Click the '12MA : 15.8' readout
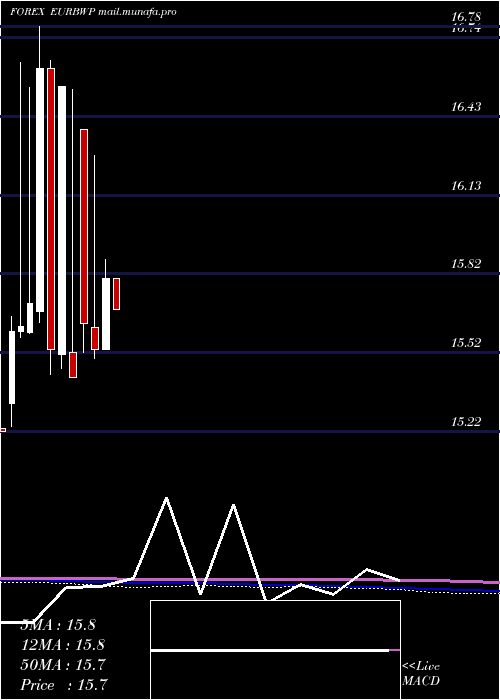Viewport: 500px width, 700px height. pos(62,645)
